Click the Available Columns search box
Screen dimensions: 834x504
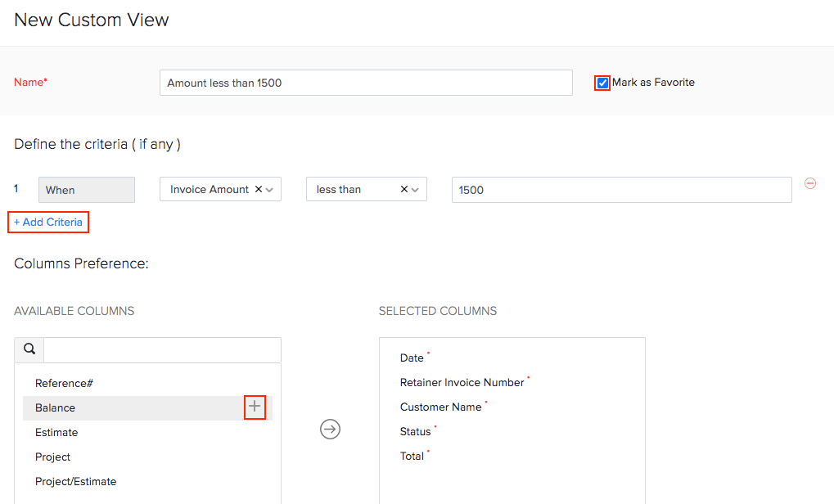click(x=162, y=350)
